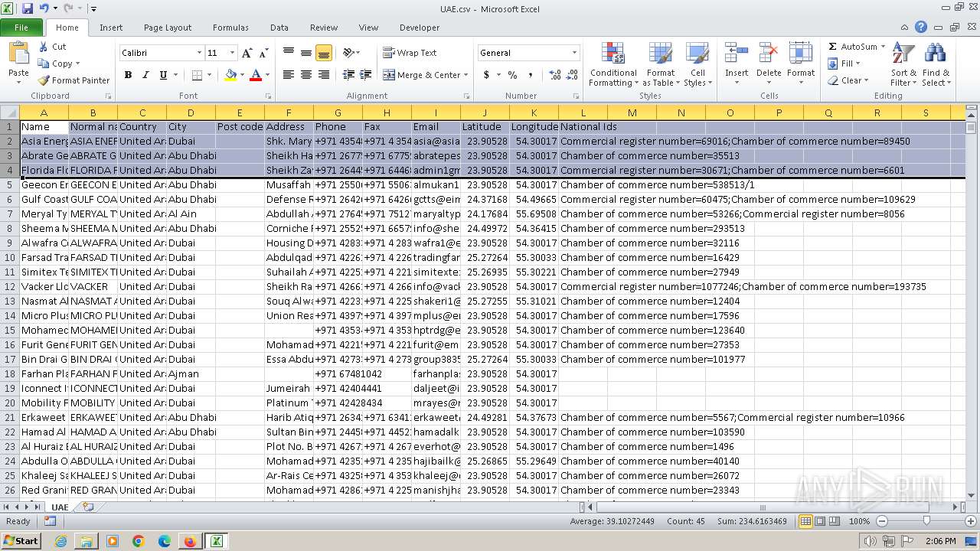Switch to Page Break Preview in status bar
Screen dimensions: 980x551
click(x=835, y=521)
